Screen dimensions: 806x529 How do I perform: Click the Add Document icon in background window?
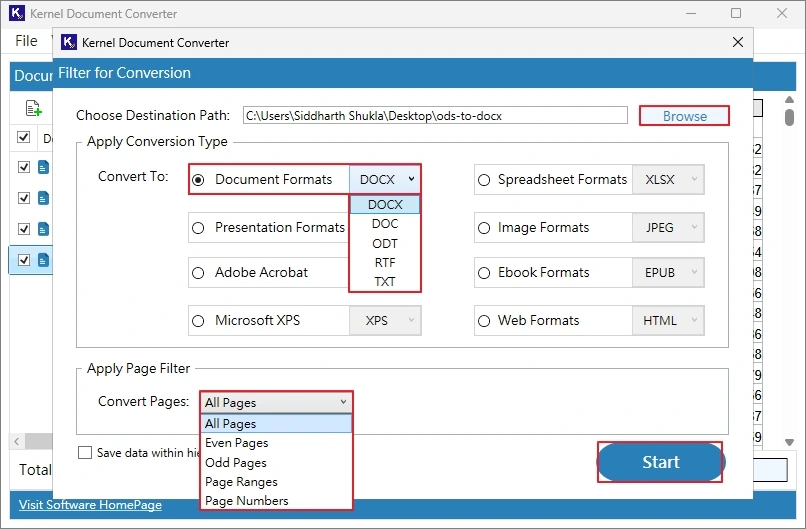pos(33,108)
